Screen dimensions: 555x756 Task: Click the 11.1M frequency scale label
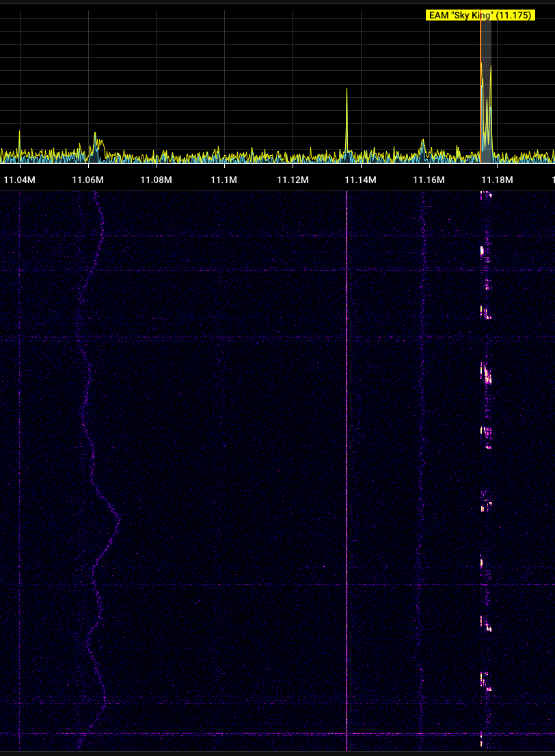click(x=224, y=180)
